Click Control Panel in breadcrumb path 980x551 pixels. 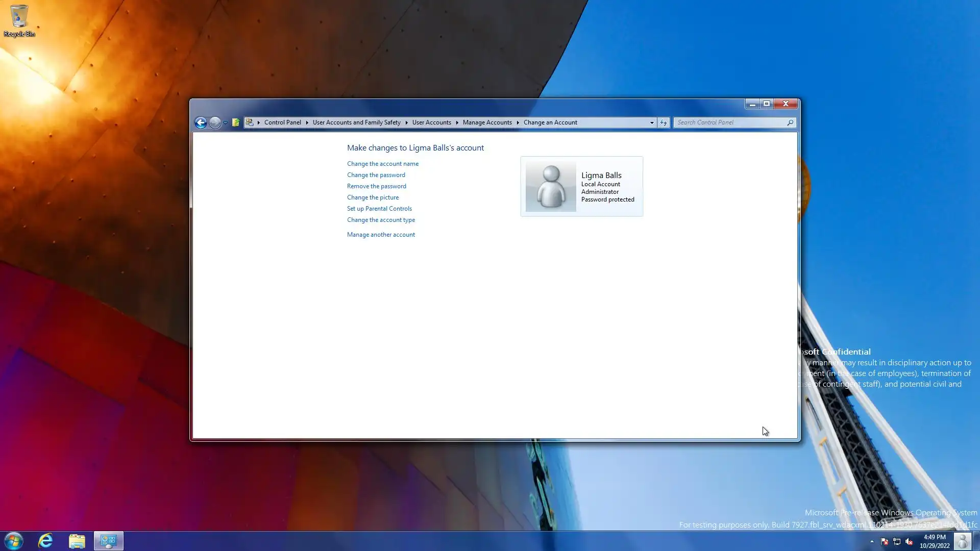(282, 122)
